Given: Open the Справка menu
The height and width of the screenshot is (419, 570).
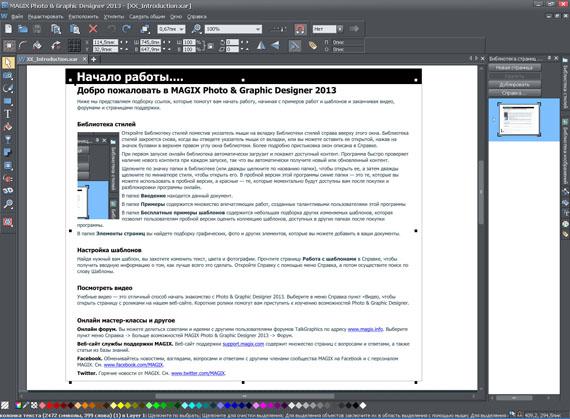Looking at the screenshot, I should point(197,17).
